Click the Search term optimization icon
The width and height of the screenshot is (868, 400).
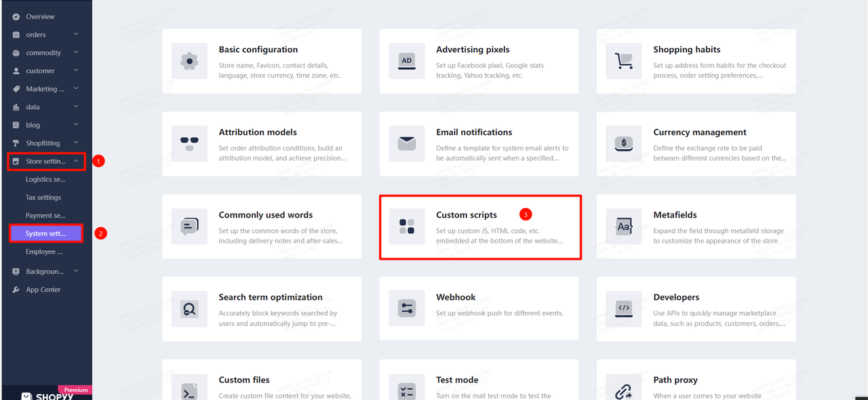[189, 309]
